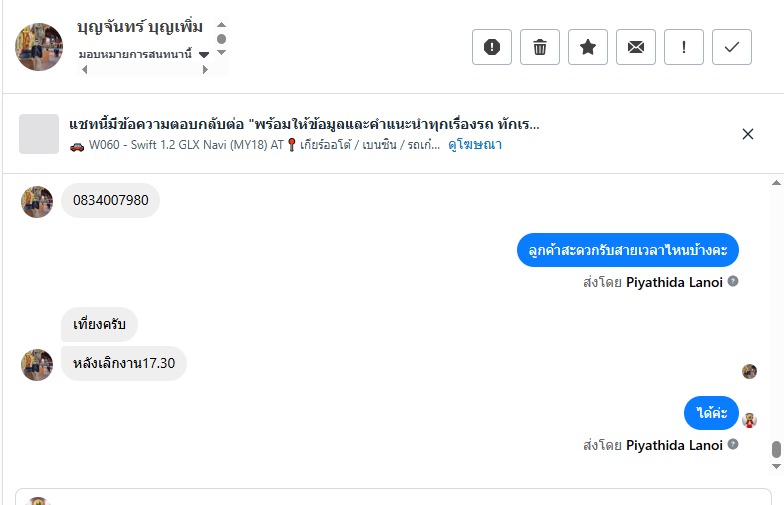Open บุญจันทร์ บุญเพิ่ม profile picture in header
Screen dimensions: 784x505
pos(39,47)
